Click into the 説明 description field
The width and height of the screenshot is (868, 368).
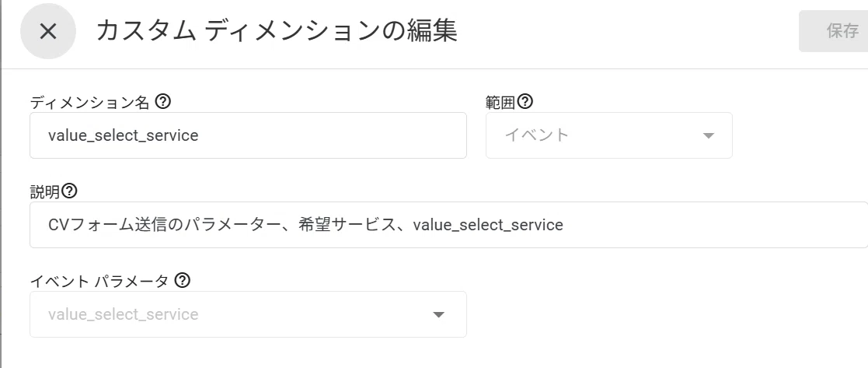(x=449, y=225)
